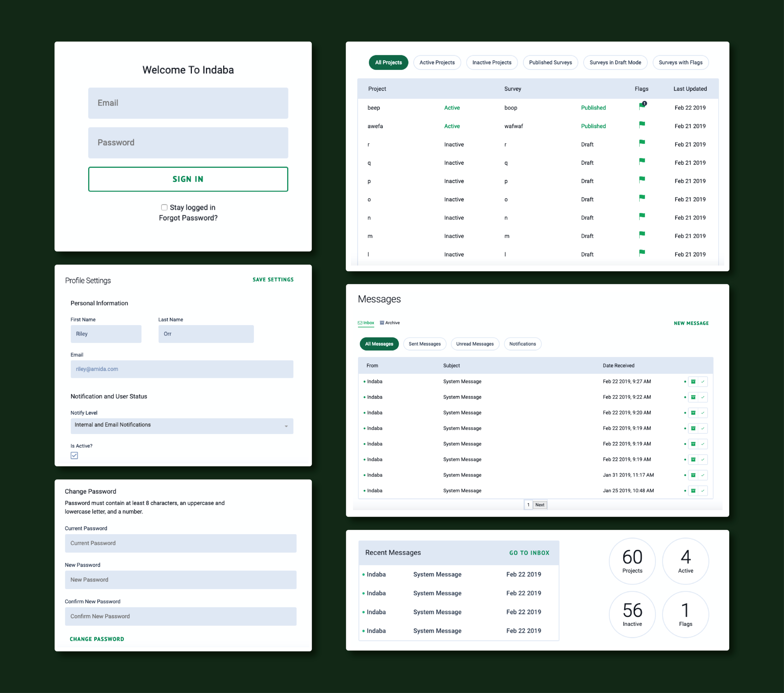This screenshot has height=693, width=784.
Task: Enable the Stay logged in checkbox
Action: (x=164, y=208)
